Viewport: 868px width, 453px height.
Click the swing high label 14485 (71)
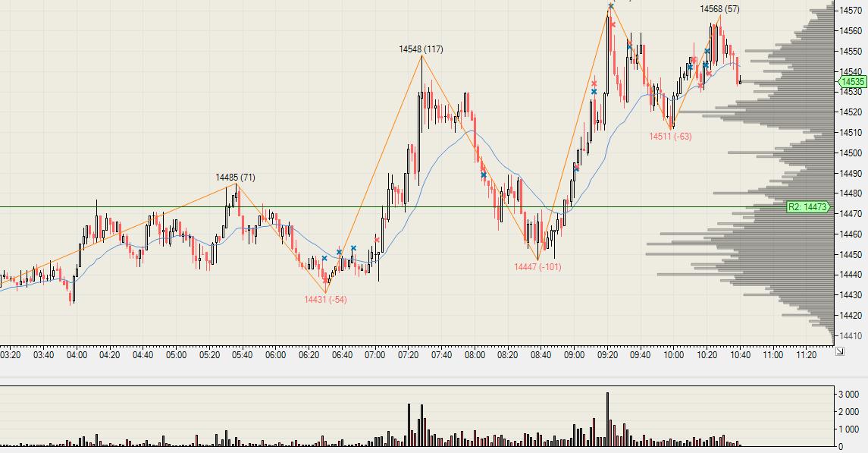235,178
